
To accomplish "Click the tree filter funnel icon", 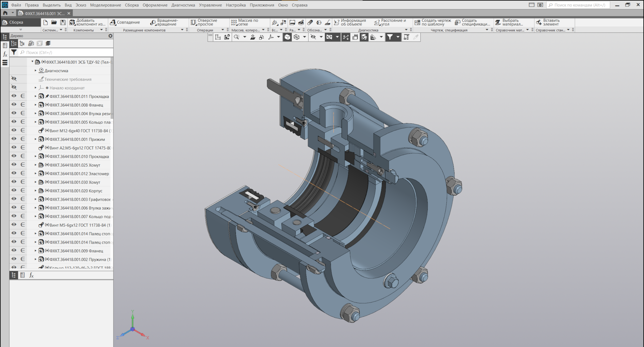I will 14,52.
